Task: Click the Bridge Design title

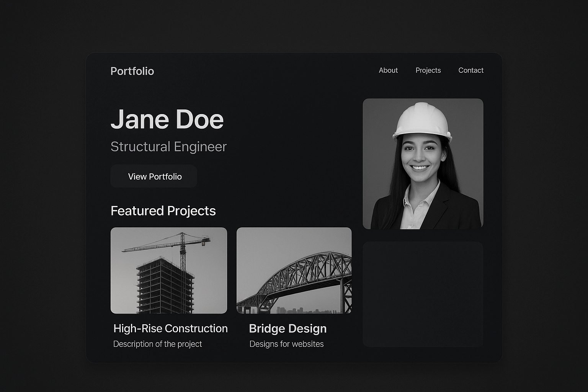Action: click(x=287, y=328)
